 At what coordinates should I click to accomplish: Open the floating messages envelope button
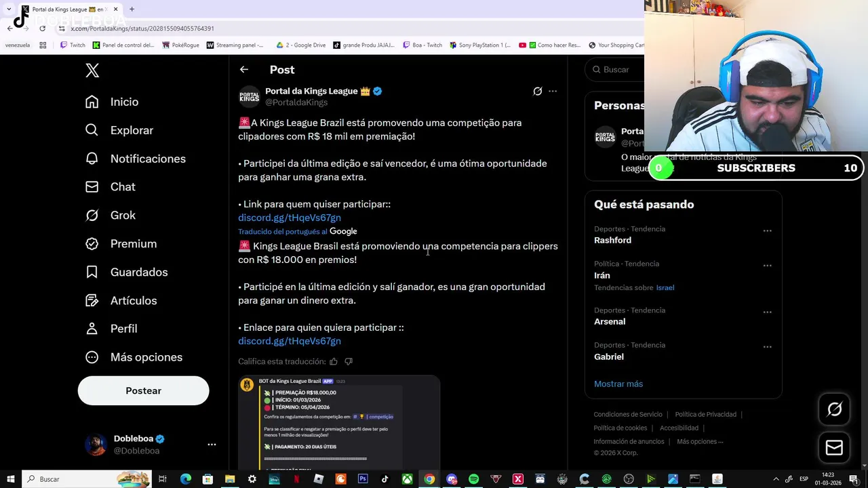point(834,447)
